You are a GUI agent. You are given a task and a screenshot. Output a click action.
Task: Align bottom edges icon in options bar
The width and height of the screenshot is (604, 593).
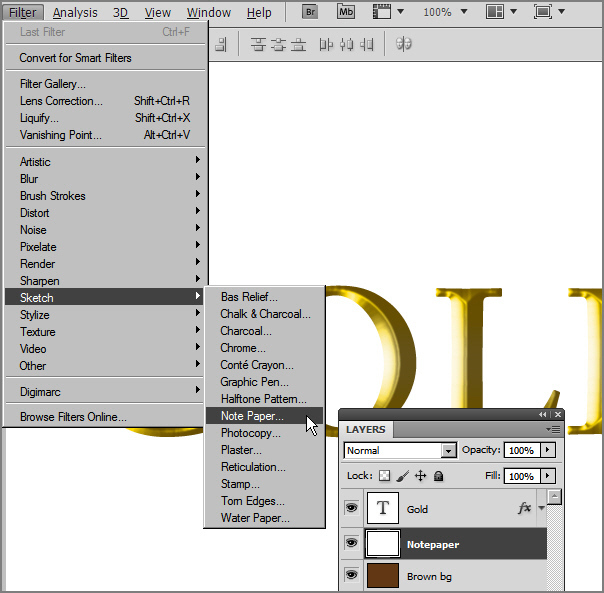[298, 44]
